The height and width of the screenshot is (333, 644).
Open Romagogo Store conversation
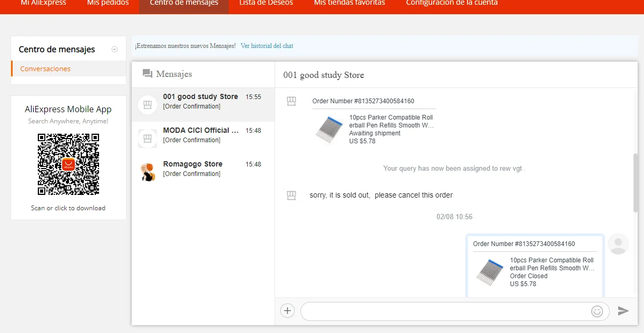203,172
